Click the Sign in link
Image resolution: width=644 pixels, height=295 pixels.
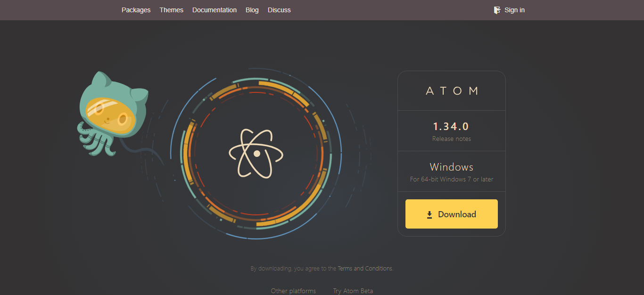(x=514, y=10)
